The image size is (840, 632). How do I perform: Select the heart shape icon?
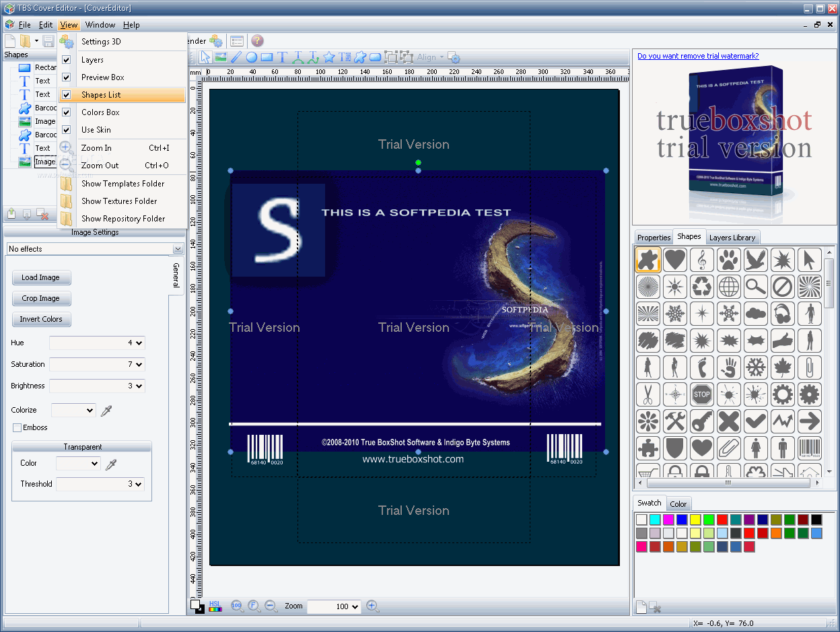(x=675, y=260)
